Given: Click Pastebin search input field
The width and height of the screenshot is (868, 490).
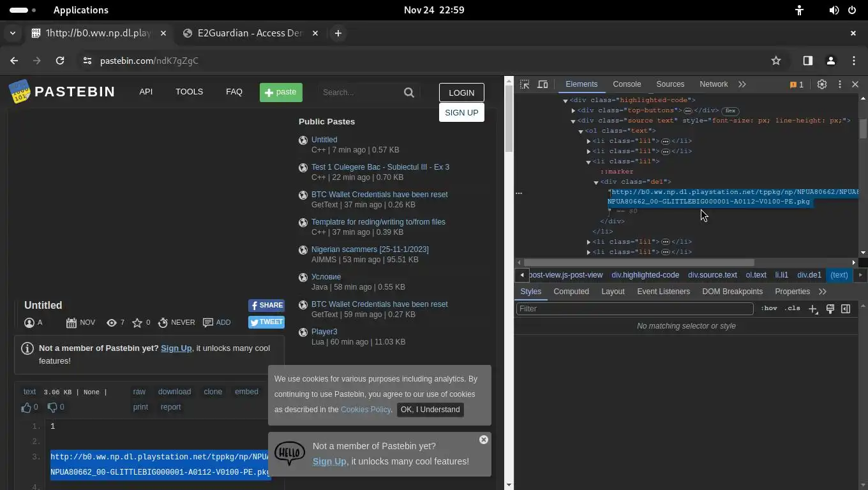Looking at the screenshot, I should pyautogui.click(x=361, y=93).
